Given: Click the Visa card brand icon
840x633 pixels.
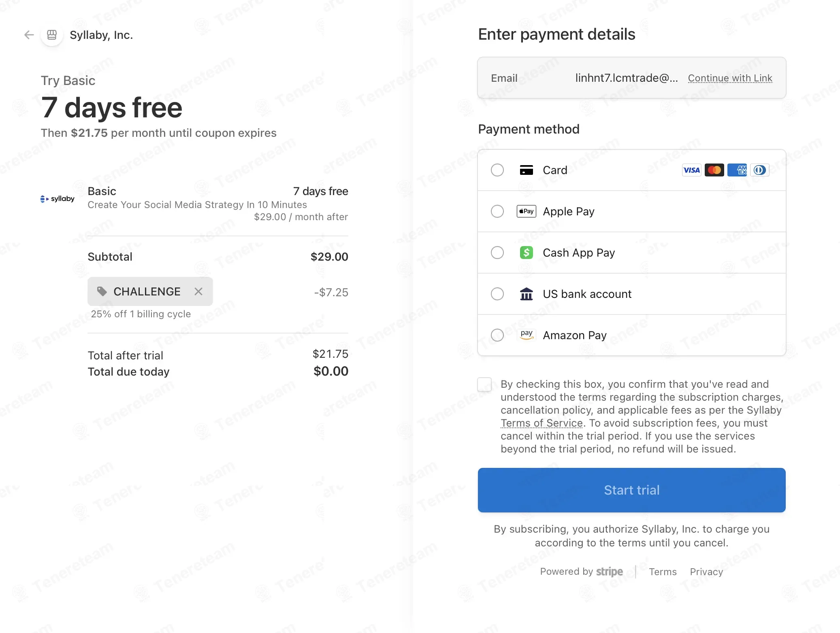Looking at the screenshot, I should point(691,170).
